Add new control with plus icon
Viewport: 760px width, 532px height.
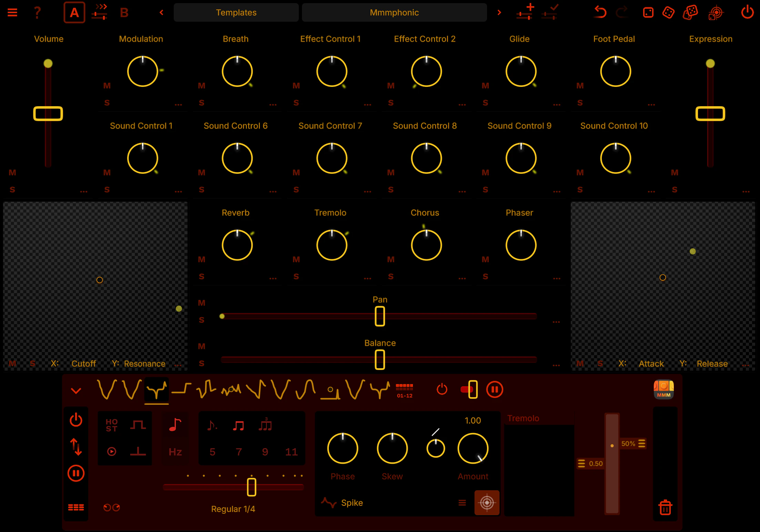point(525,12)
